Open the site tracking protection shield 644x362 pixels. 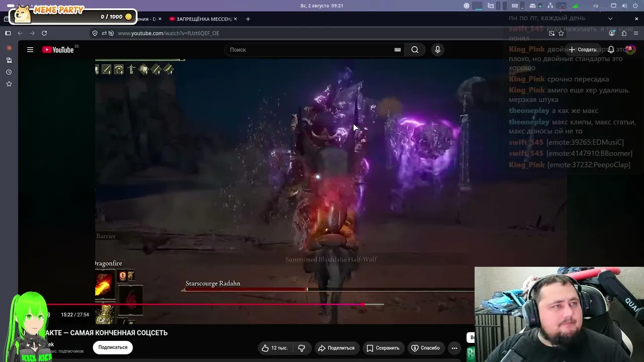95,33
